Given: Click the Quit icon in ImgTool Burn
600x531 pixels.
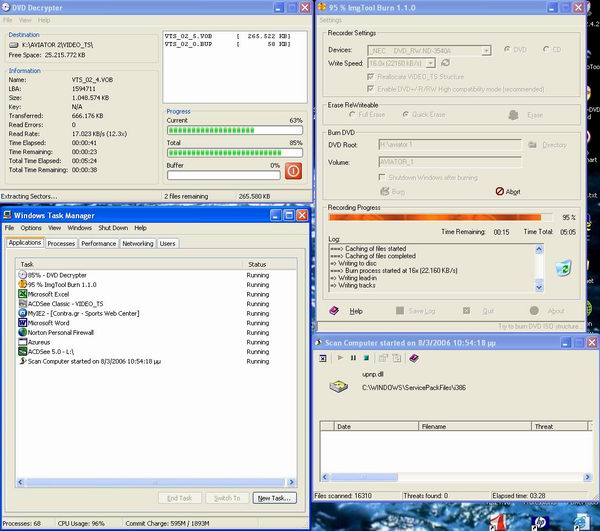Looking at the screenshot, I should (x=466, y=310).
